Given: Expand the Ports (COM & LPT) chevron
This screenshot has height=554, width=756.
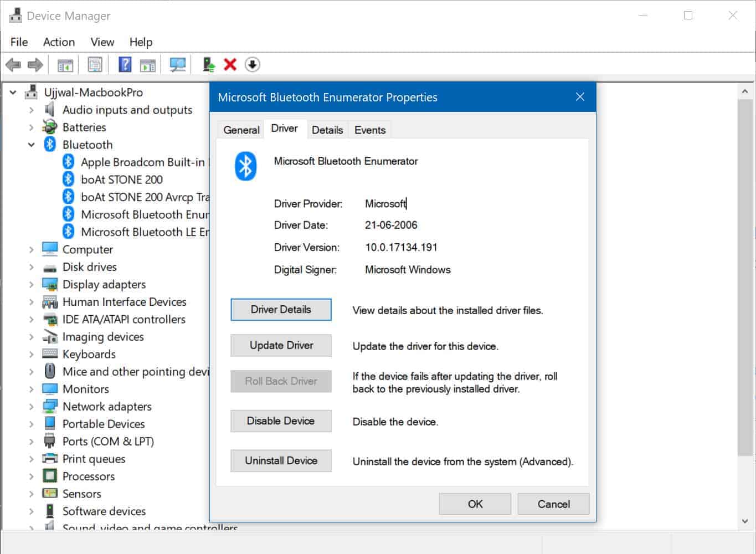Looking at the screenshot, I should (32, 442).
